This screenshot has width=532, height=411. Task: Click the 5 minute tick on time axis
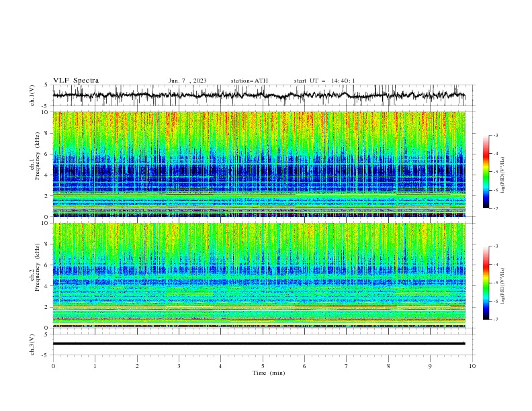coord(263,366)
